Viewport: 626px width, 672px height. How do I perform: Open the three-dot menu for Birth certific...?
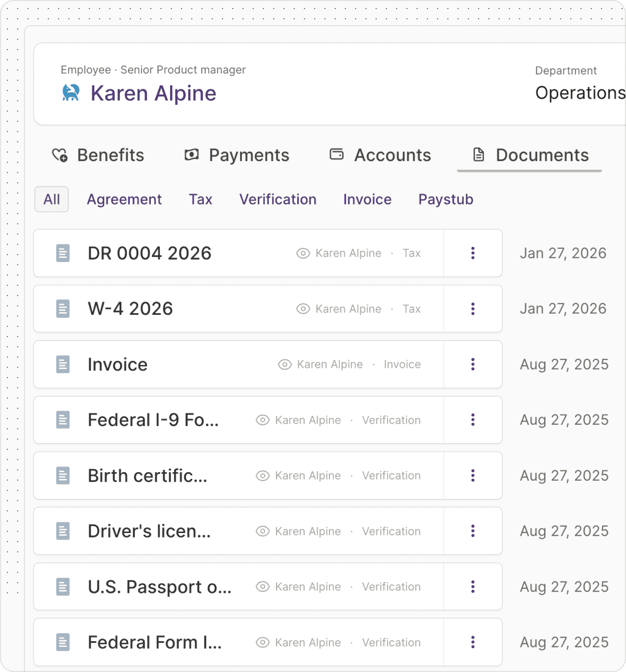(473, 476)
